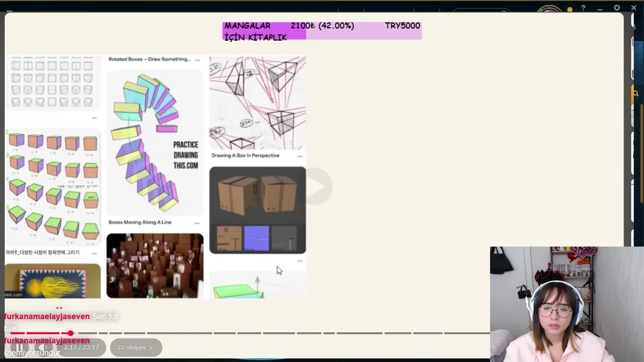Screen dimensions: 644x362
Task: Open the colorful spiral boxes thumbnail
Action: (155, 143)
